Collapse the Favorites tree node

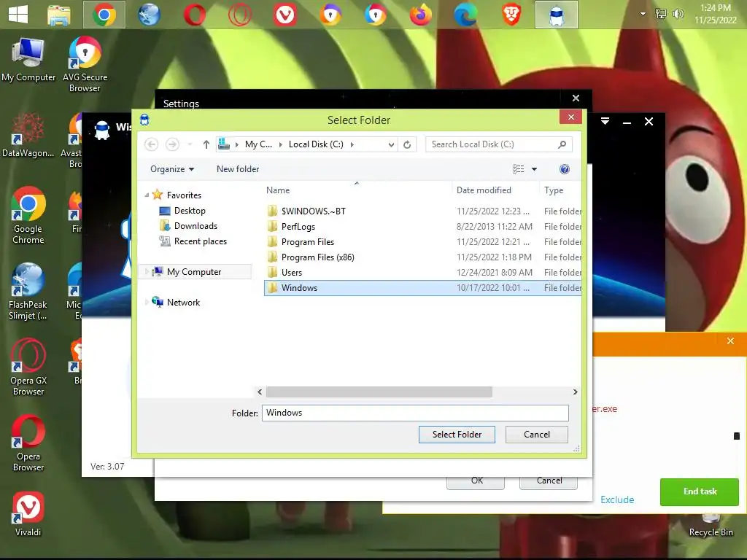147,195
